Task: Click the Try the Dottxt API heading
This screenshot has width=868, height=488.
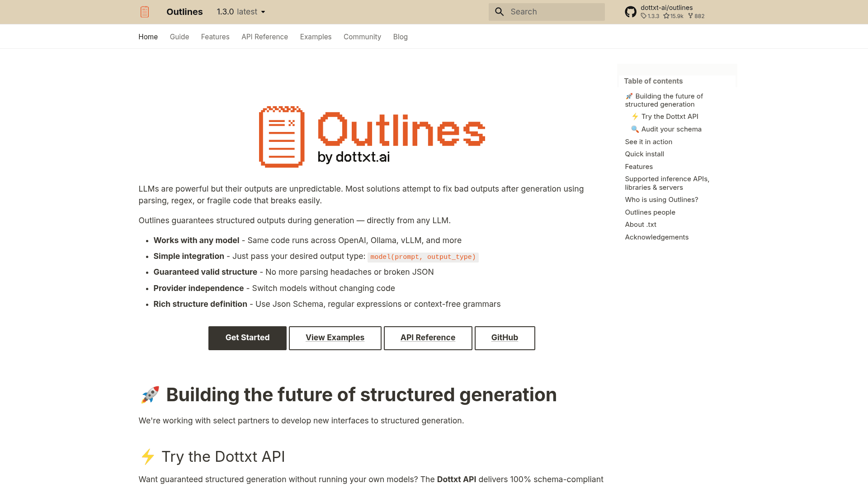Action: click(212, 456)
